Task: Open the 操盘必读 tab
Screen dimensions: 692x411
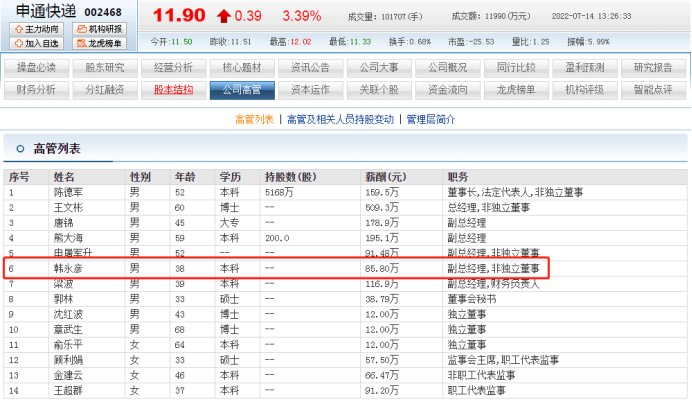Action: click(x=37, y=68)
